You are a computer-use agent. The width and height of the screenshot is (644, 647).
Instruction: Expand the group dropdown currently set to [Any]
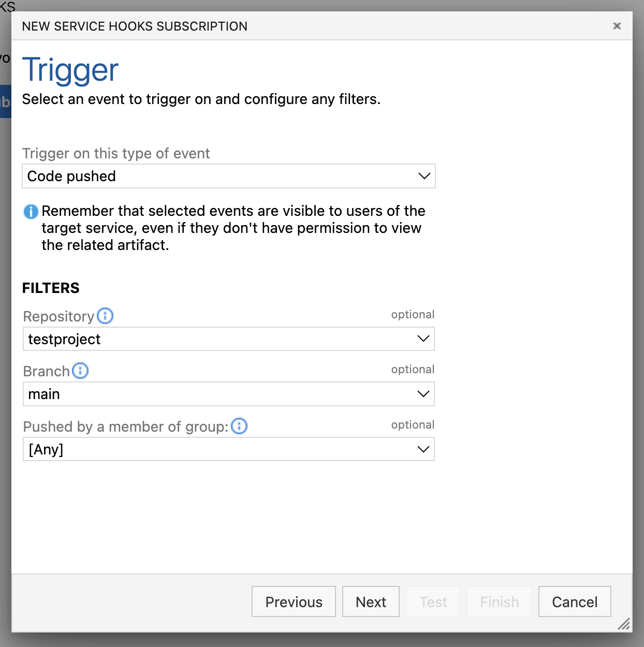point(228,449)
